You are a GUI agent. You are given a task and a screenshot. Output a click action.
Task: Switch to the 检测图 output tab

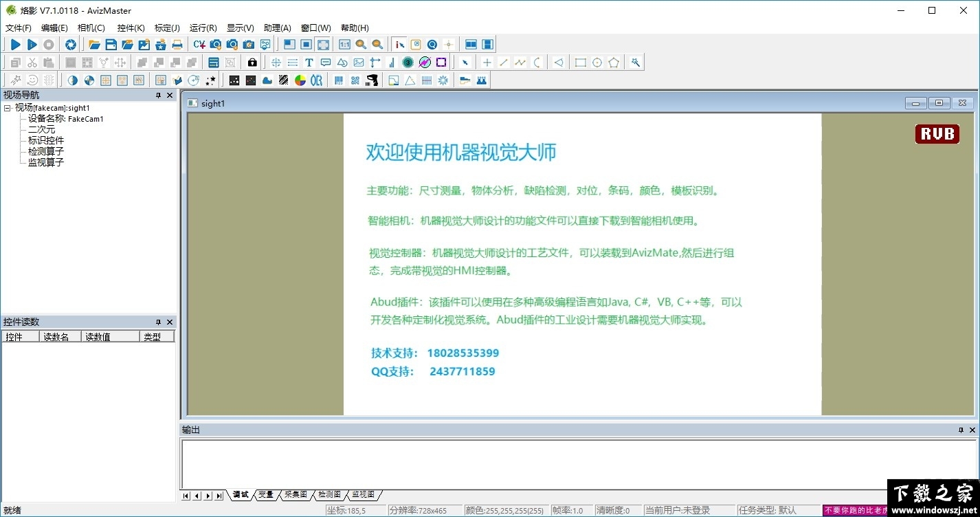[329, 495]
